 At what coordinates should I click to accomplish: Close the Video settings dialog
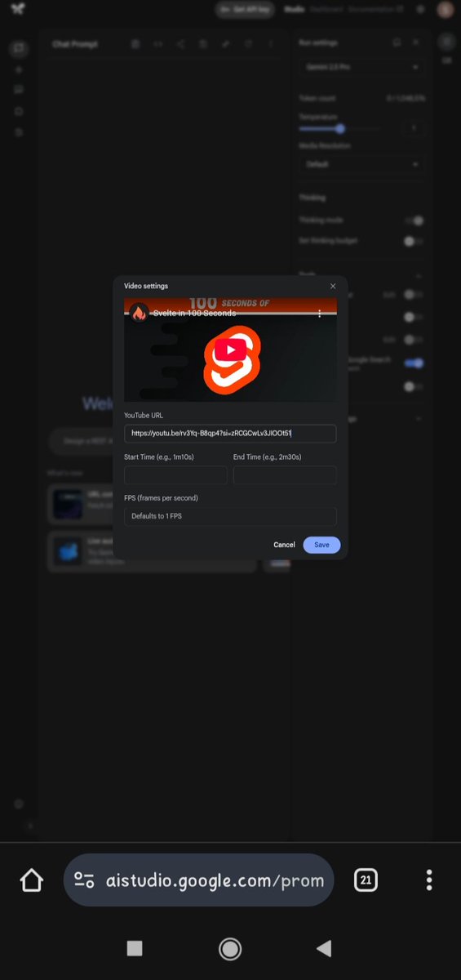(332, 286)
